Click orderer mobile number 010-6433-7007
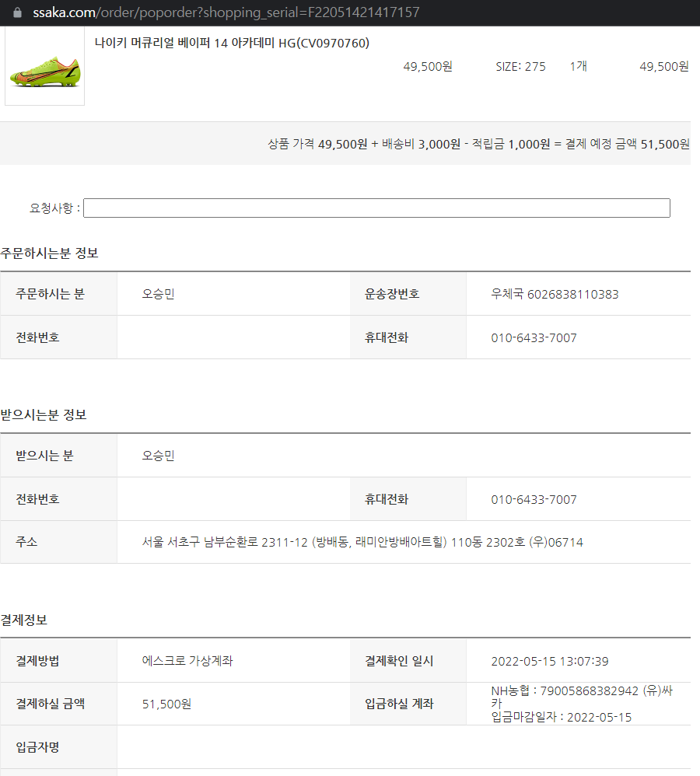 pyautogui.click(x=534, y=338)
